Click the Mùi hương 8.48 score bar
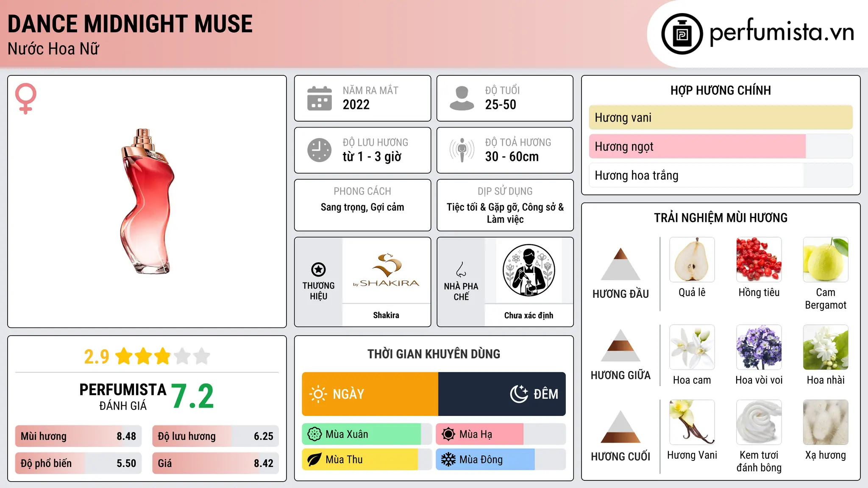Viewport: 868px width, 488px height. [78, 436]
